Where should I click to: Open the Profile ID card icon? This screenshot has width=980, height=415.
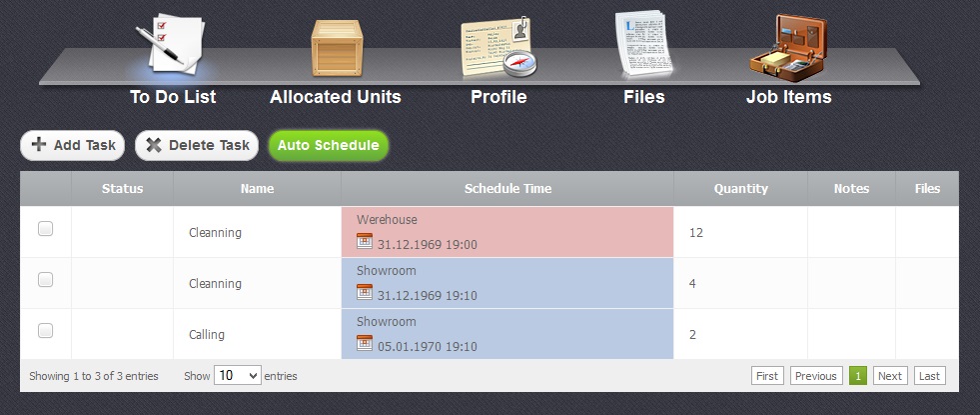coord(498,48)
